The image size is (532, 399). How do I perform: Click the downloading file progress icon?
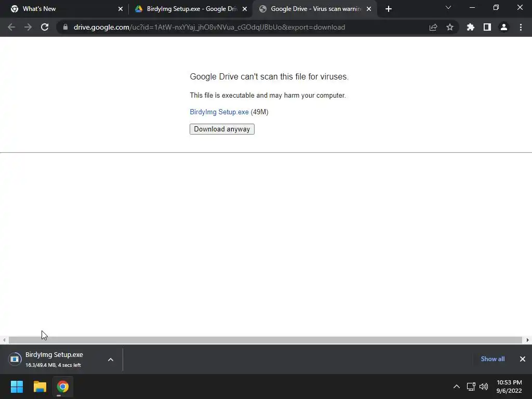point(15,360)
